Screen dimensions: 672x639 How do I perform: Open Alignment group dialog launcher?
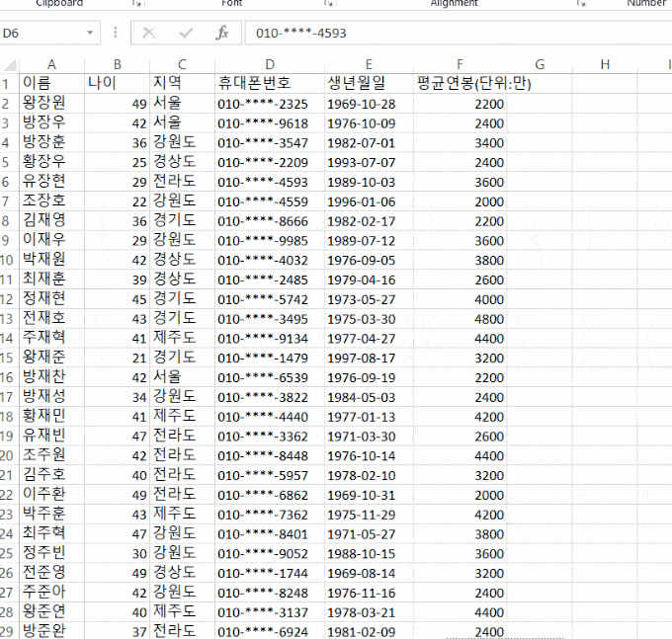point(581,3)
